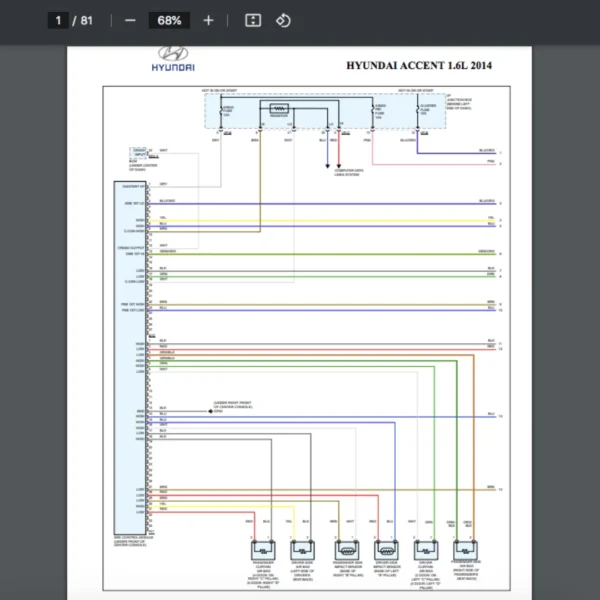Click the zoom out minus button
Image resolution: width=600 pixels, height=600 pixels.
130,20
